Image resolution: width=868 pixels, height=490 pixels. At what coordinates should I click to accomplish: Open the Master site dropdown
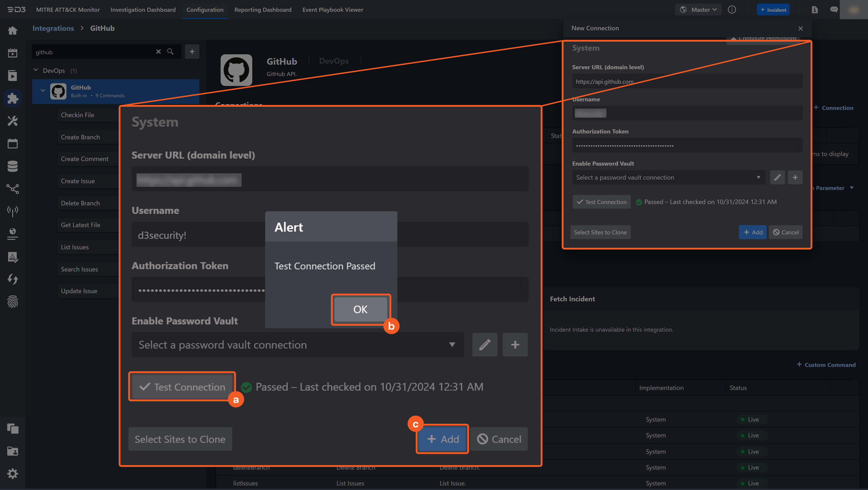click(698, 10)
